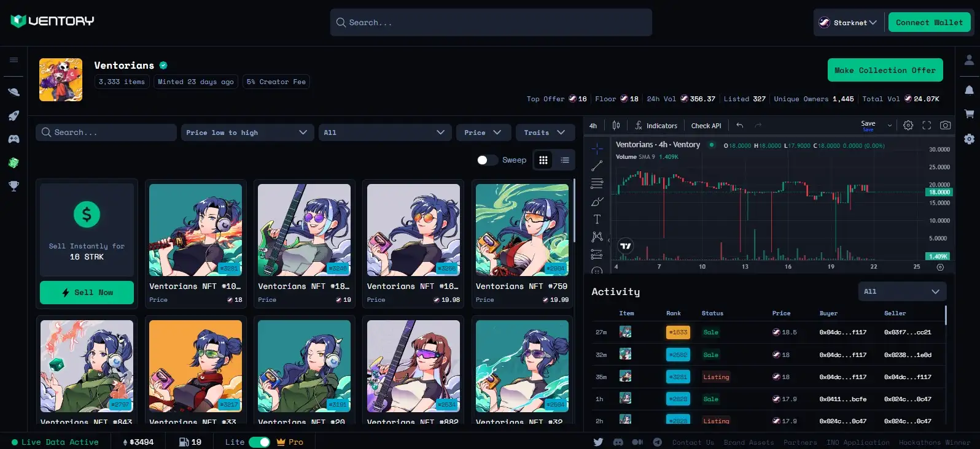Enter chart fullscreen mode
Image resolution: width=980 pixels, height=449 pixels.
click(x=927, y=125)
